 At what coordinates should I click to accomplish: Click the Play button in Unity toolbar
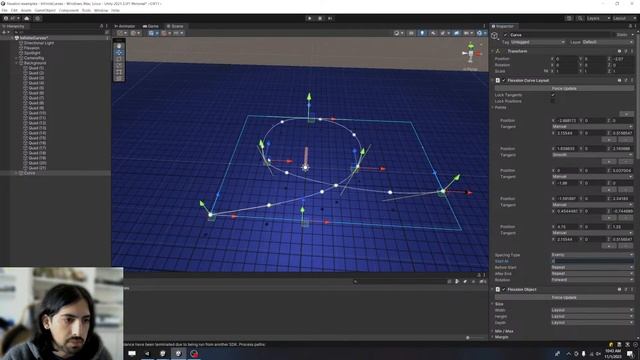(309, 18)
